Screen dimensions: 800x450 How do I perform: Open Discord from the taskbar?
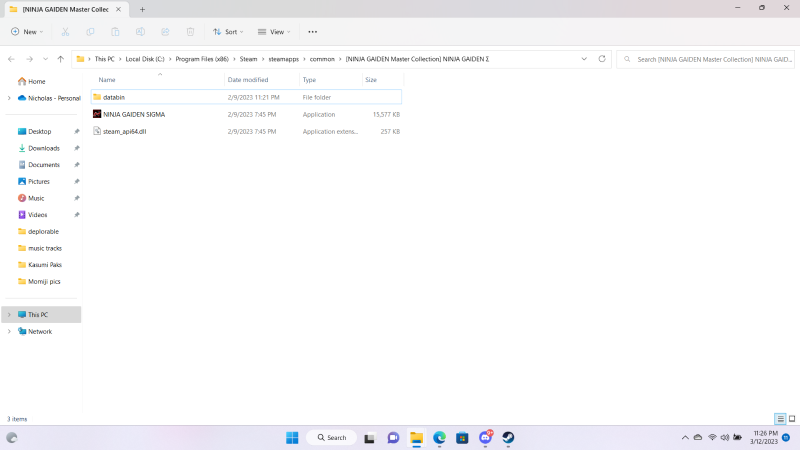[x=486, y=437]
